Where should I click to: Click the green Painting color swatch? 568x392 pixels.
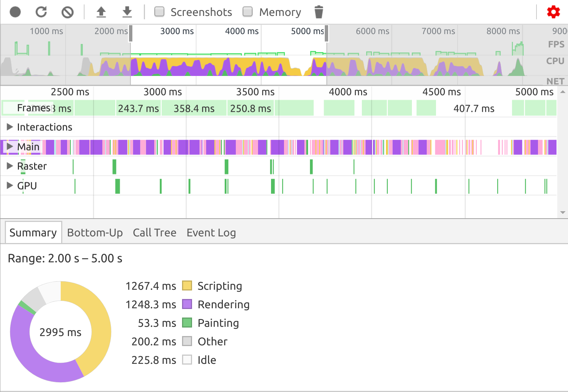coord(187,323)
